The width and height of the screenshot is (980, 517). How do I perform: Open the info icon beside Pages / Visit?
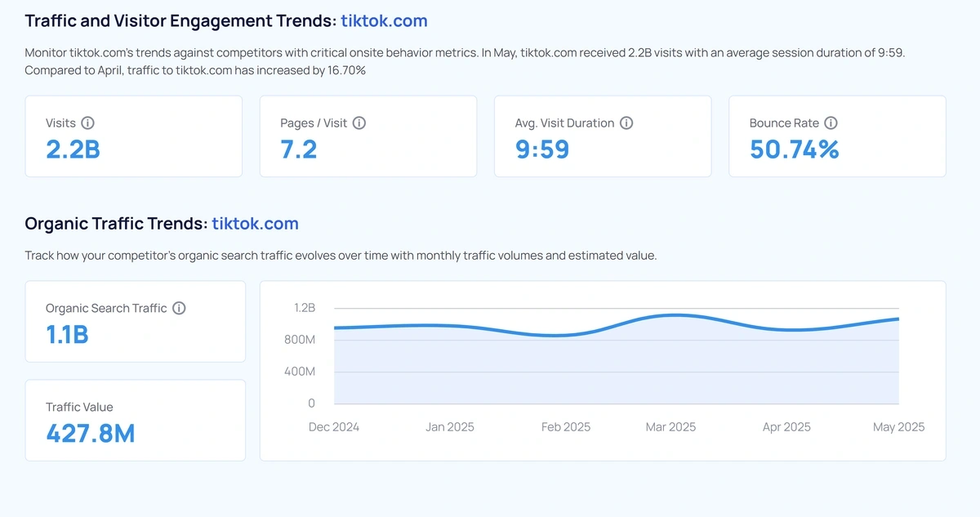359,123
